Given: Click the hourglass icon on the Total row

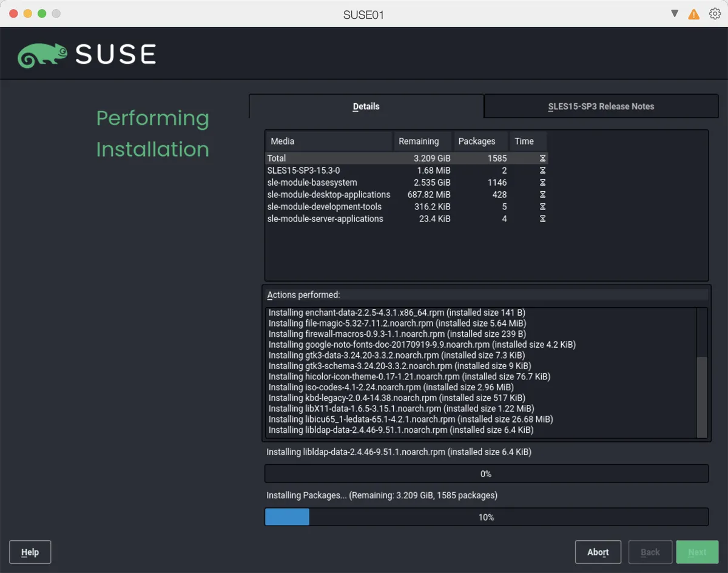Looking at the screenshot, I should pos(543,158).
